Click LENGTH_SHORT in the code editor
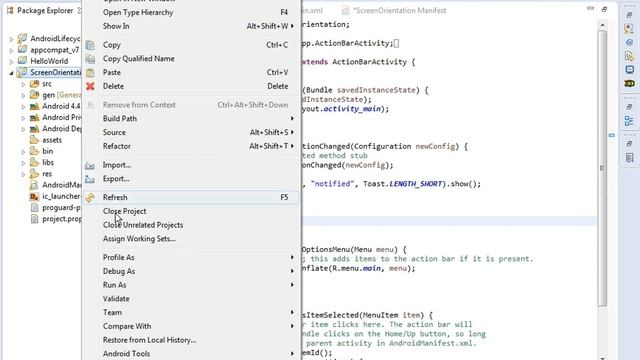The width and height of the screenshot is (640, 360). point(416,184)
